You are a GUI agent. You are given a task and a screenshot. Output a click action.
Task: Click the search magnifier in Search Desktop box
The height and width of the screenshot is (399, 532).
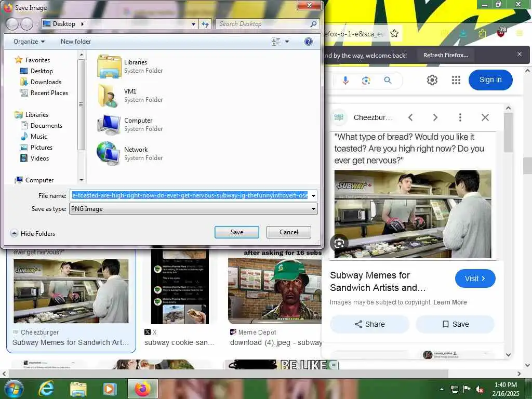pos(313,24)
